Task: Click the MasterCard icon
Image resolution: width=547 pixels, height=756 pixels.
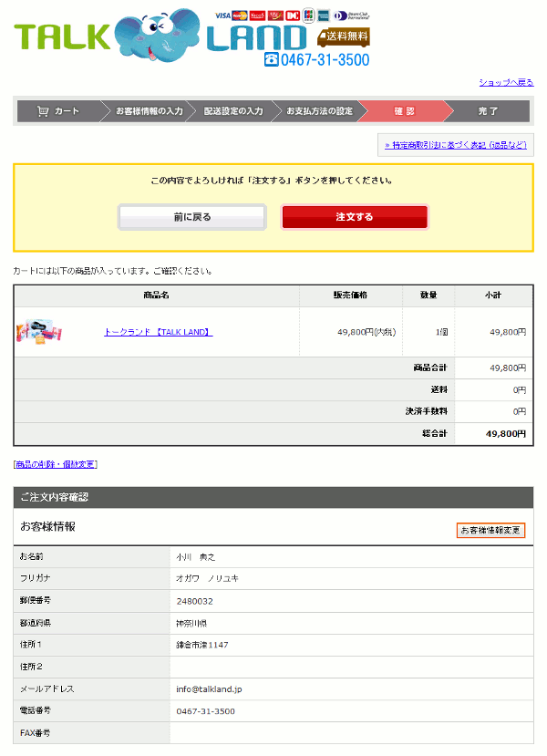Action: coord(240,16)
